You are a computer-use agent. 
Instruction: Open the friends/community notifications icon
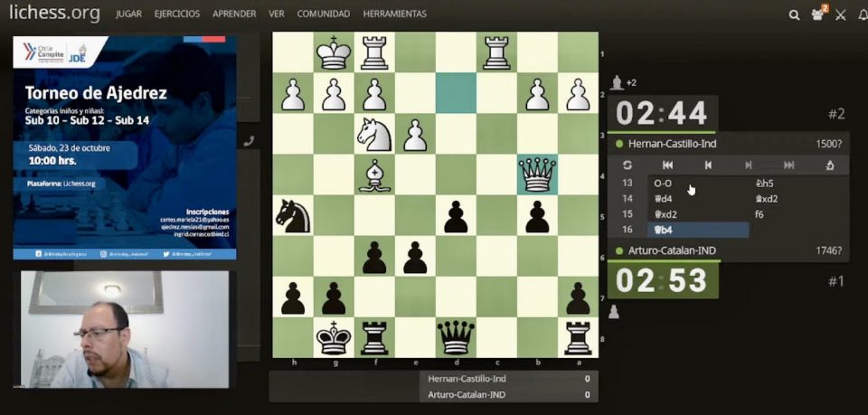coord(817,14)
